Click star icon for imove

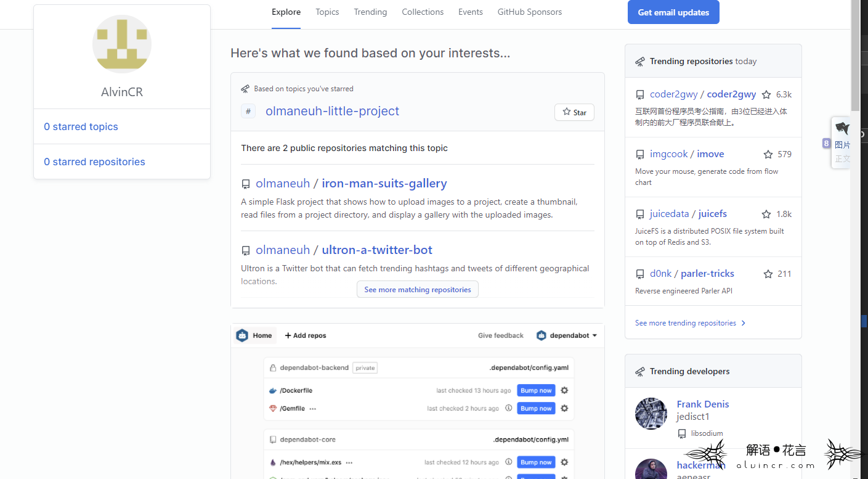(768, 155)
